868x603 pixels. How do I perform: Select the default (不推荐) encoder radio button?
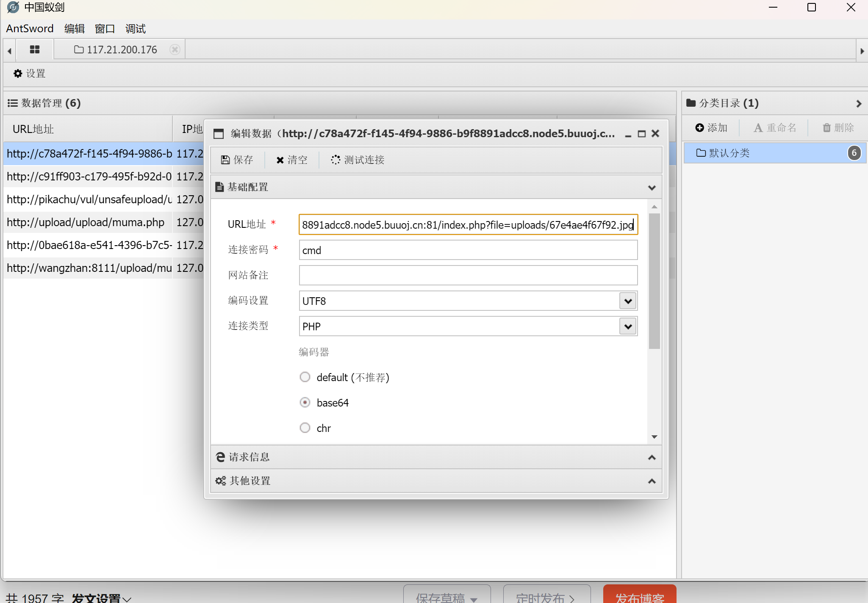tap(305, 377)
